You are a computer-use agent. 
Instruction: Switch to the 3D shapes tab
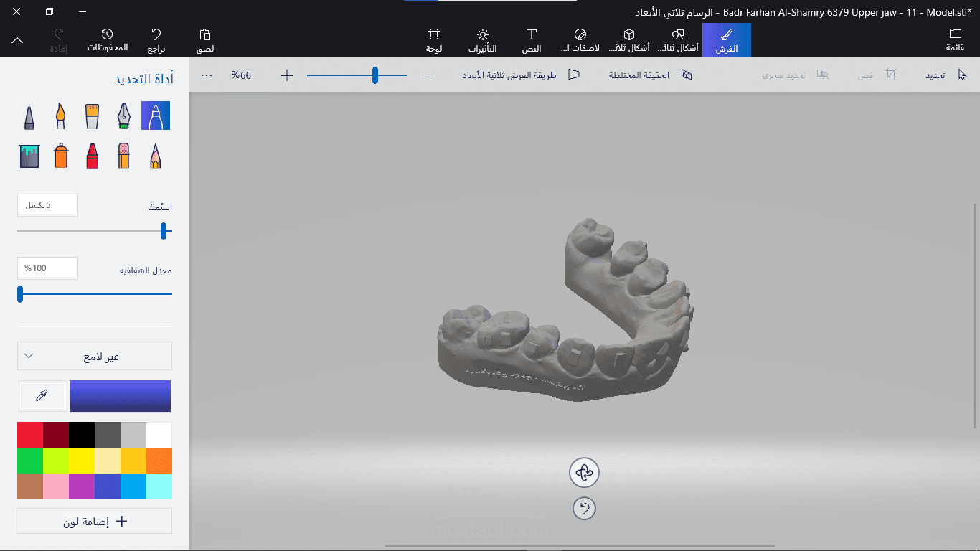628,40
